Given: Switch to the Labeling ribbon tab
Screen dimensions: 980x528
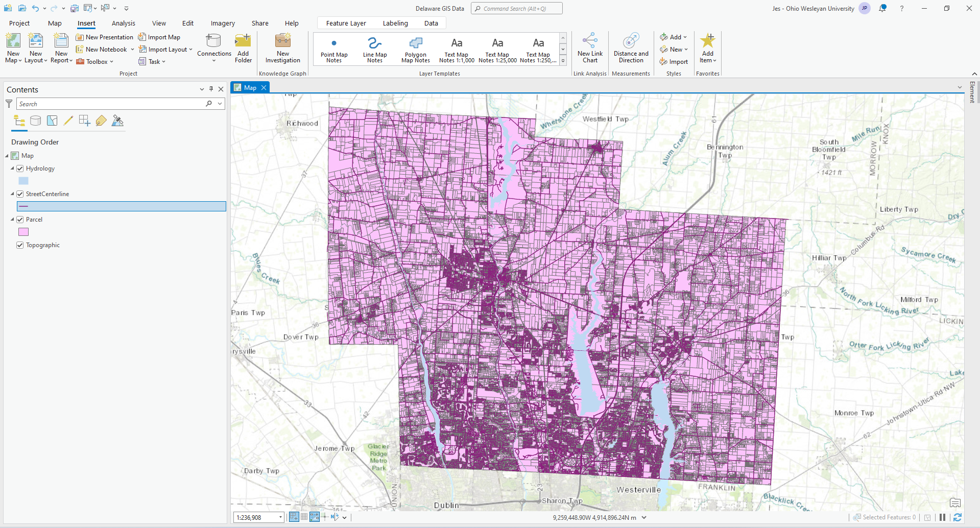Looking at the screenshot, I should coord(395,23).
